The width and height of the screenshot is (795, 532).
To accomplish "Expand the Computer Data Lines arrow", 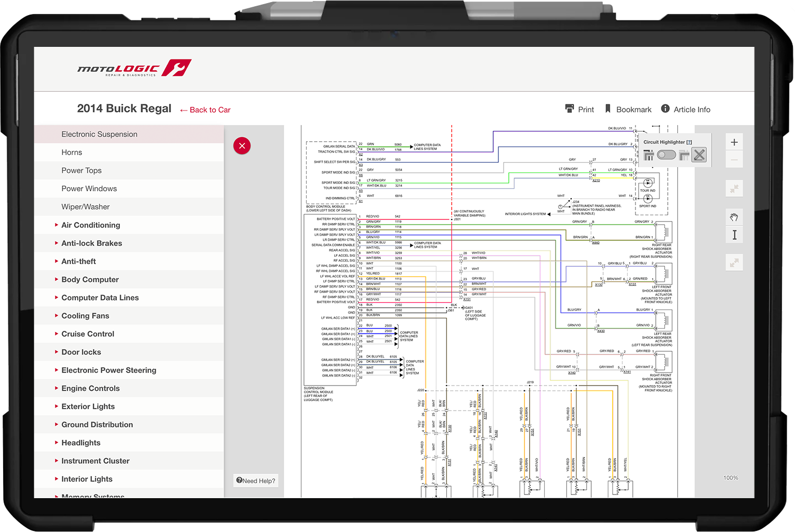I will [56, 298].
